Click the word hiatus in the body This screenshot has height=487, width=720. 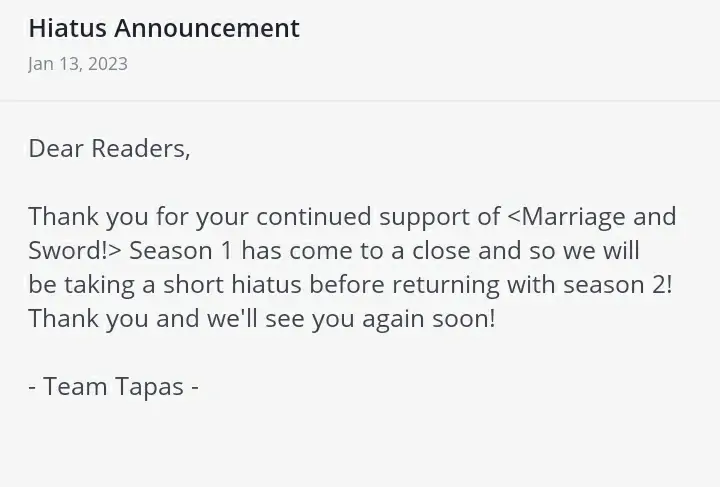pyautogui.click(x=266, y=285)
